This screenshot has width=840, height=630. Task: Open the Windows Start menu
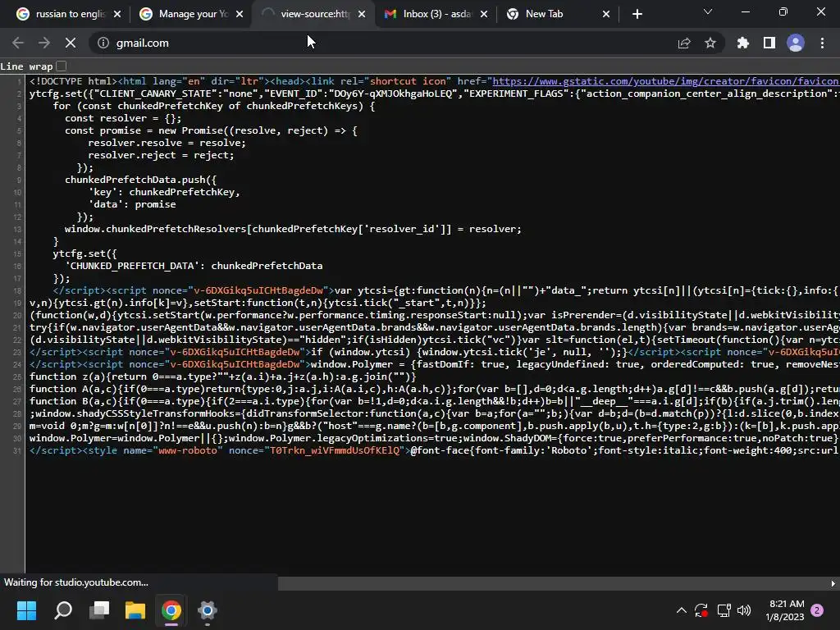[26, 610]
